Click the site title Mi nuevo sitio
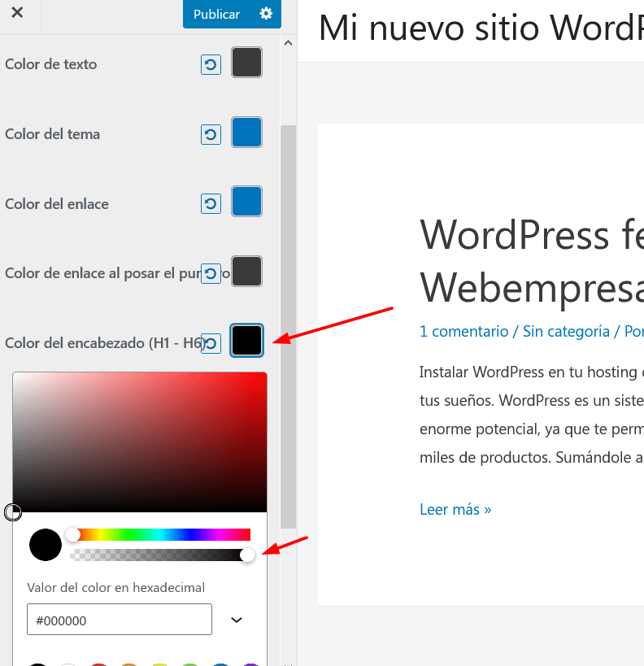The height and width of the screenshot is (666, 644). coord(481,28)
